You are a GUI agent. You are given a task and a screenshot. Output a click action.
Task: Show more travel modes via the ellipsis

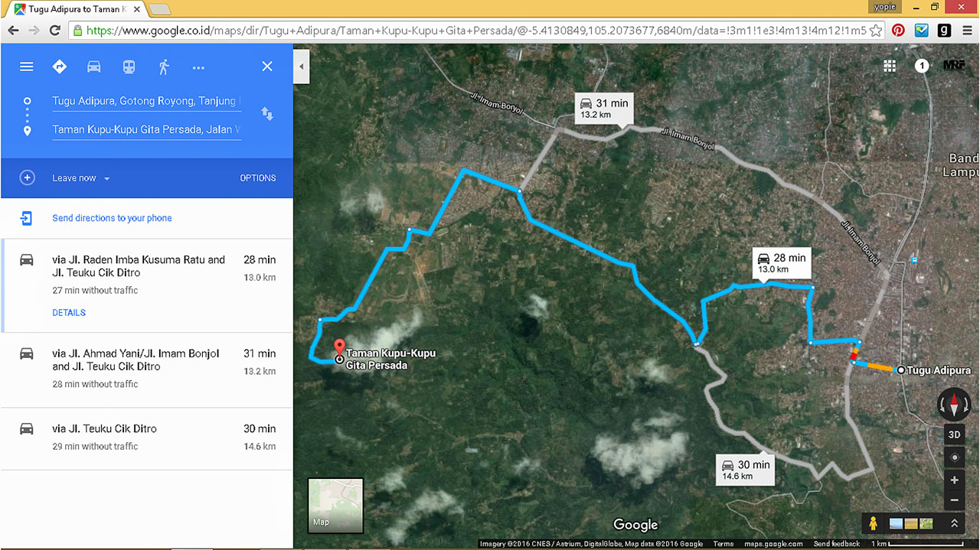tap(198, 67)
